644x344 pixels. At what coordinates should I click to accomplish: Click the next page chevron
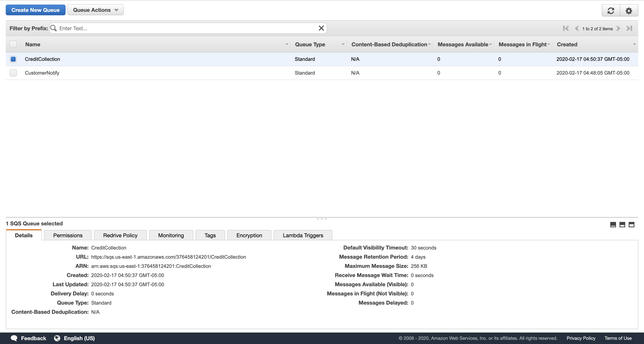(618, 29)
